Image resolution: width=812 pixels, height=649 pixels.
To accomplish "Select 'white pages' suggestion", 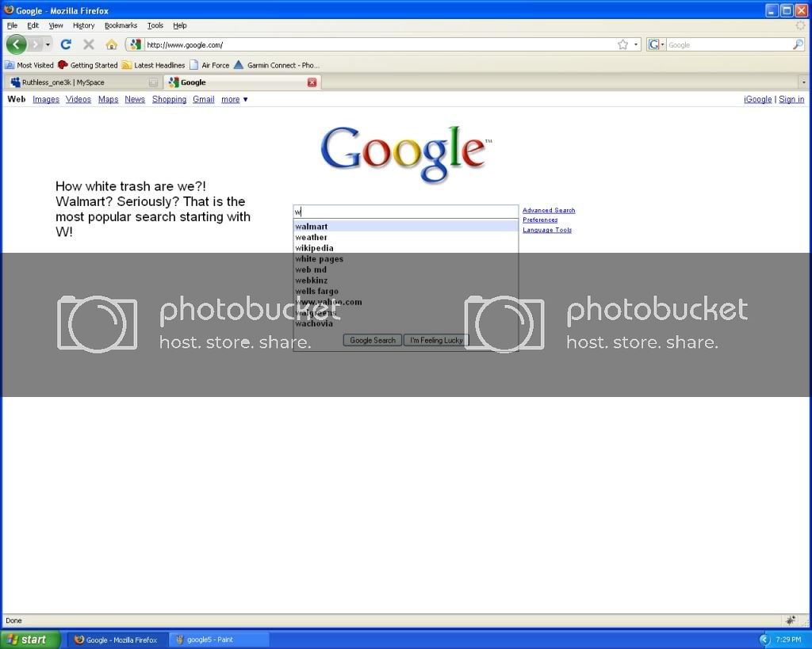I will pos(405,259).
